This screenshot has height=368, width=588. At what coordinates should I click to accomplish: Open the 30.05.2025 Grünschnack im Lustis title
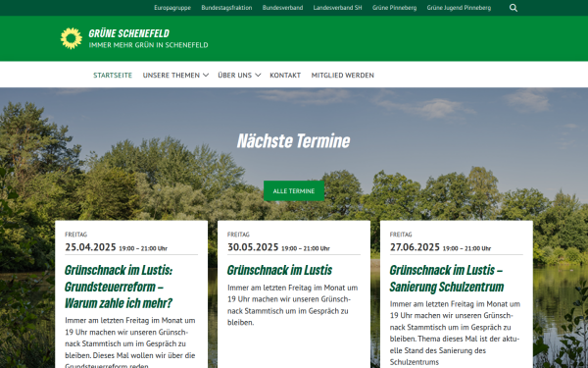click(279, 270)
